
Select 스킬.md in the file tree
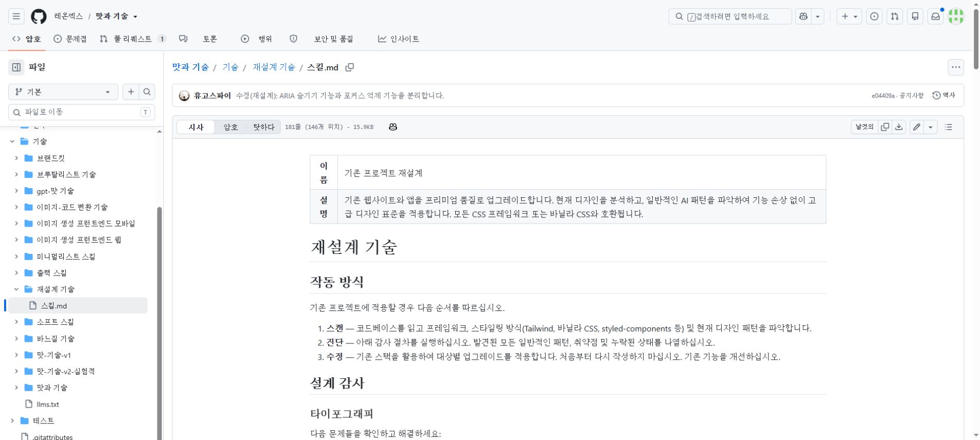pos(78,305)
